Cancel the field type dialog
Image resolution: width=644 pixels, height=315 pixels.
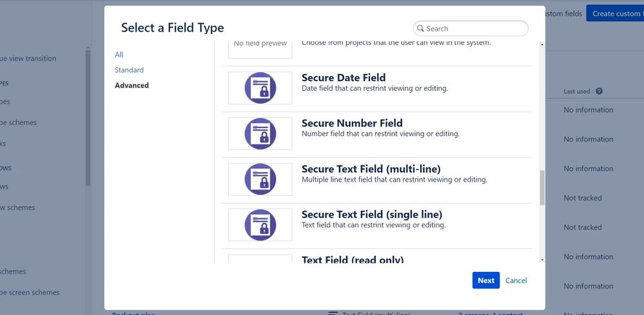pos(516,281)
